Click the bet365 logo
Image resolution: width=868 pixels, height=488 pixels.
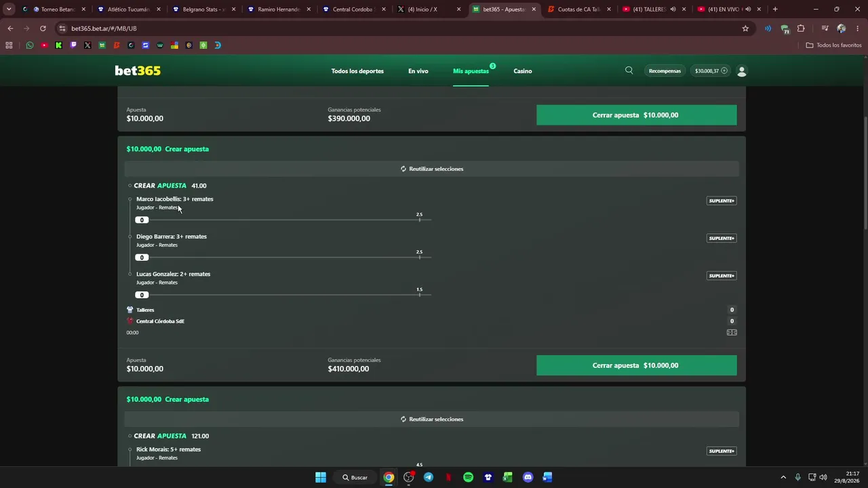(x=138, y=70)
